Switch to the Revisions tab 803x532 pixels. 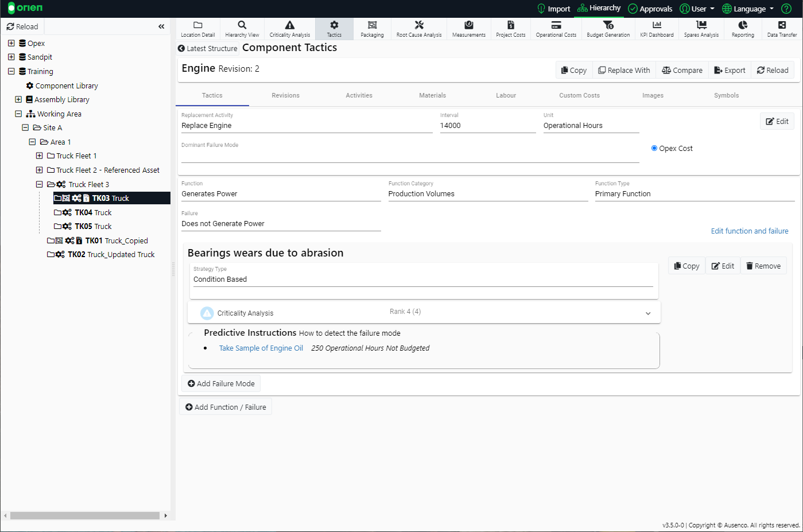click(x=285, y=95)
